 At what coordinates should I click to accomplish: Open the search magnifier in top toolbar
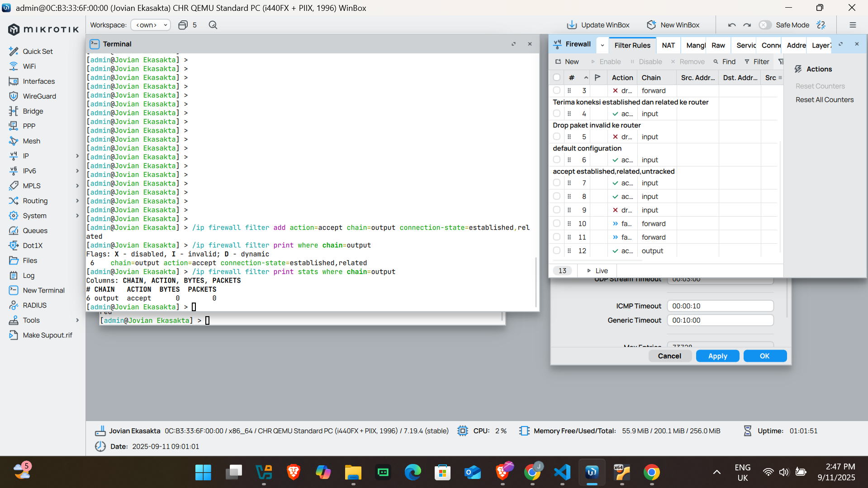click(x=213, y=25)
